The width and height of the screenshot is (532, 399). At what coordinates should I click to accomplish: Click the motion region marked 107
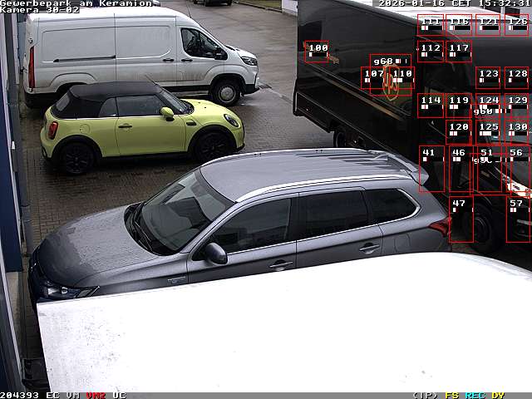[x=374, y=78]
